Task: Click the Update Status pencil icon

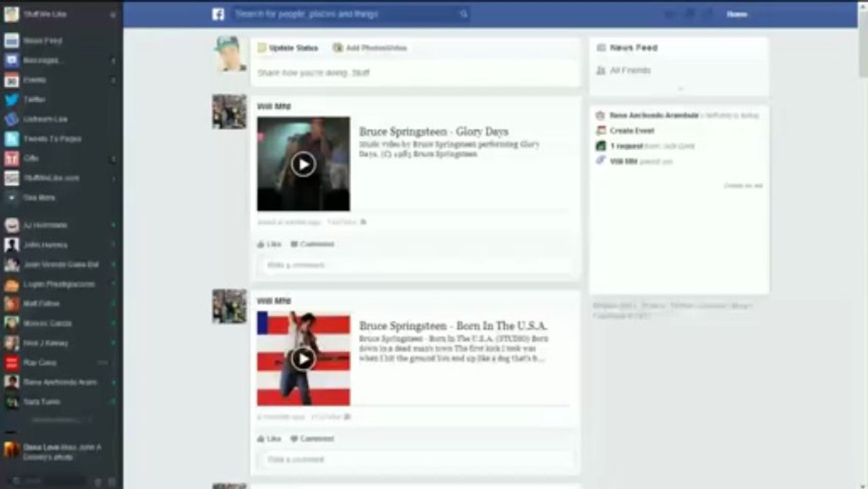Action: coord(262,48)
